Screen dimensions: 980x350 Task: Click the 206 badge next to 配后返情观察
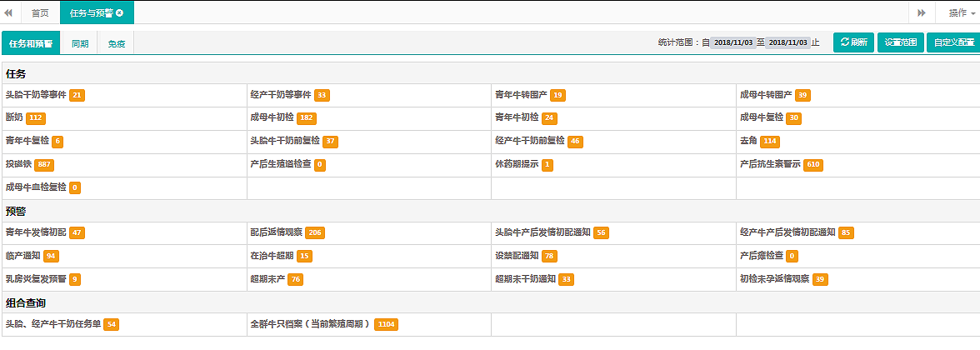[315, 232]
